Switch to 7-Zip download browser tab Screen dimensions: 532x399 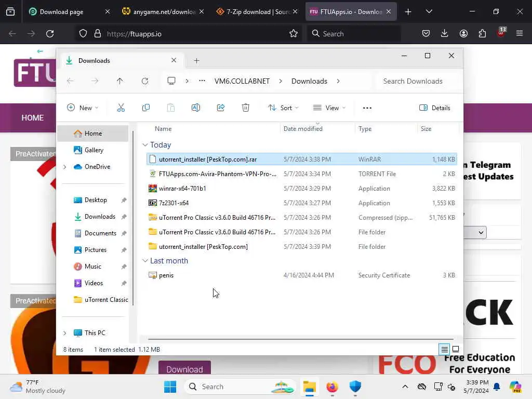(257, 12)
